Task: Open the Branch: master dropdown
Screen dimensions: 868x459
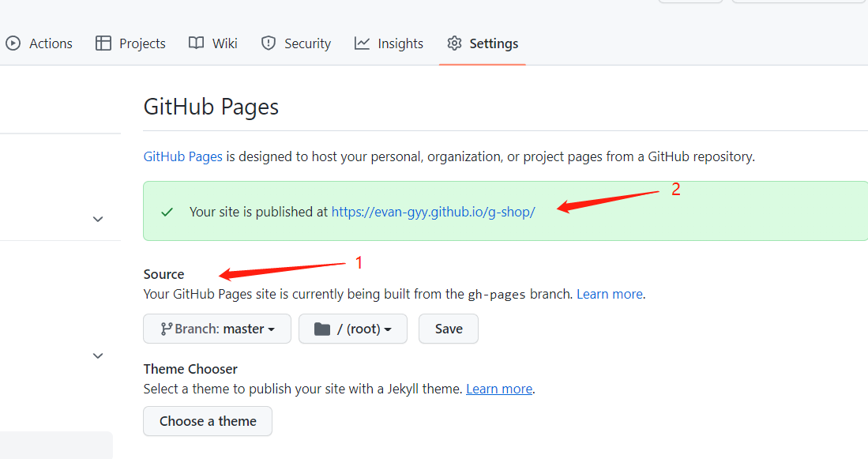Action: (217, 329)
